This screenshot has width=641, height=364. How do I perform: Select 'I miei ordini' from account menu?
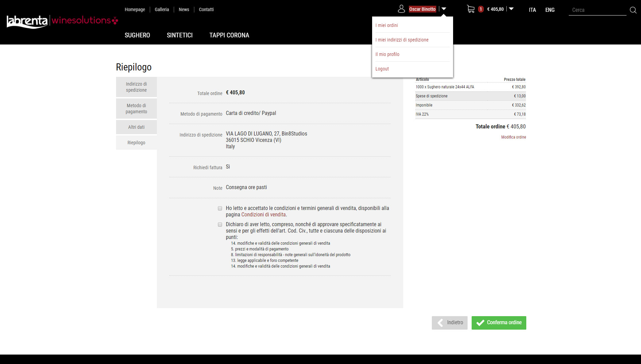387,25
